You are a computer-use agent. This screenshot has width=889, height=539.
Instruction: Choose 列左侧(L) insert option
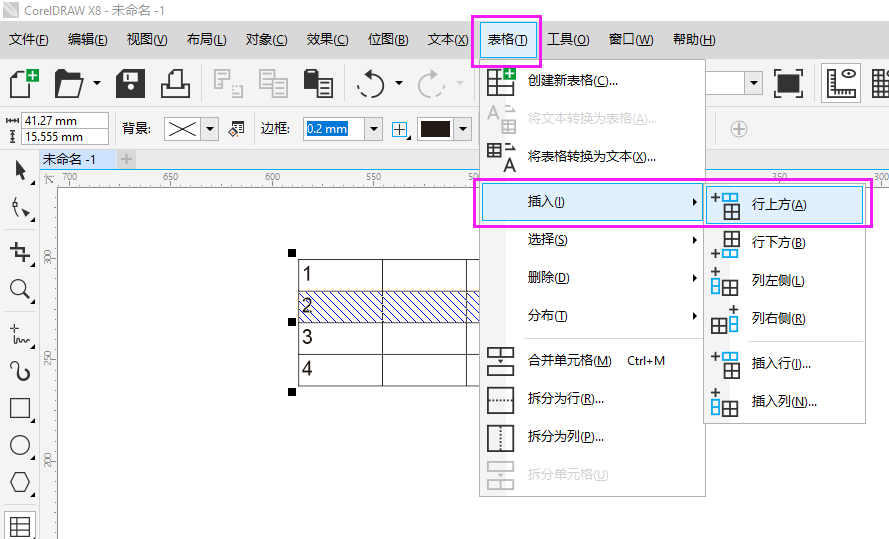[784, 281]
